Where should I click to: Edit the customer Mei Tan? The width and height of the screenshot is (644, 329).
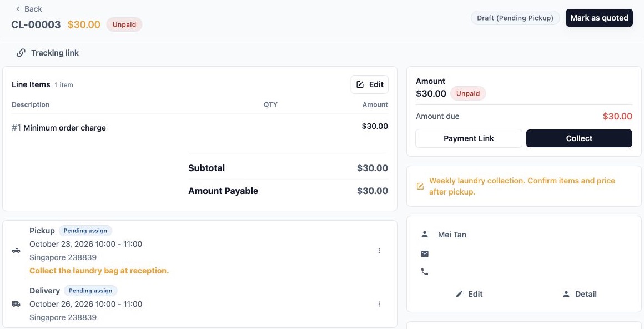click(x=470, y=294)
